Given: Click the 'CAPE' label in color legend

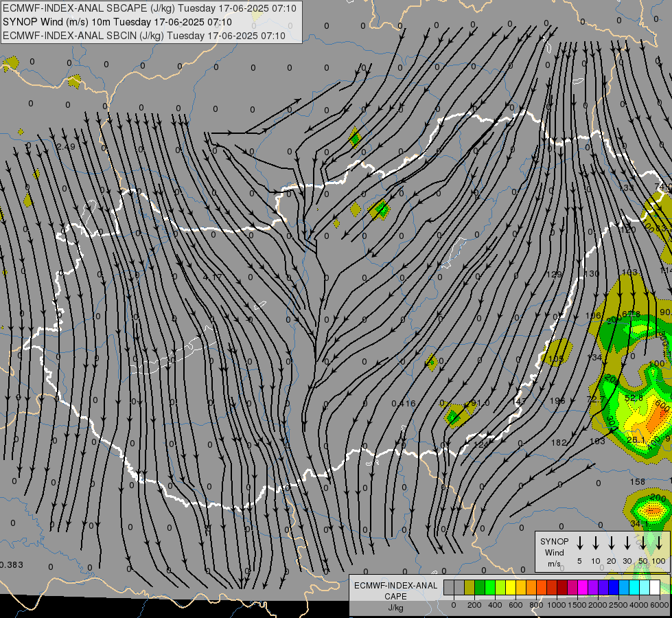Looking at the screenshot, I should (395, 597).
